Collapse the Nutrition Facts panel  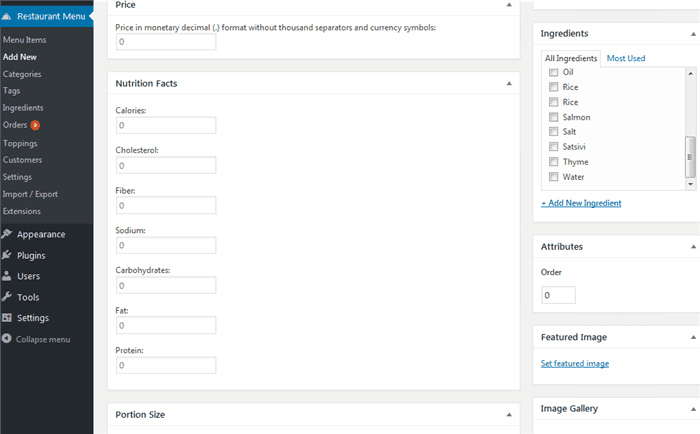point(509,84)
